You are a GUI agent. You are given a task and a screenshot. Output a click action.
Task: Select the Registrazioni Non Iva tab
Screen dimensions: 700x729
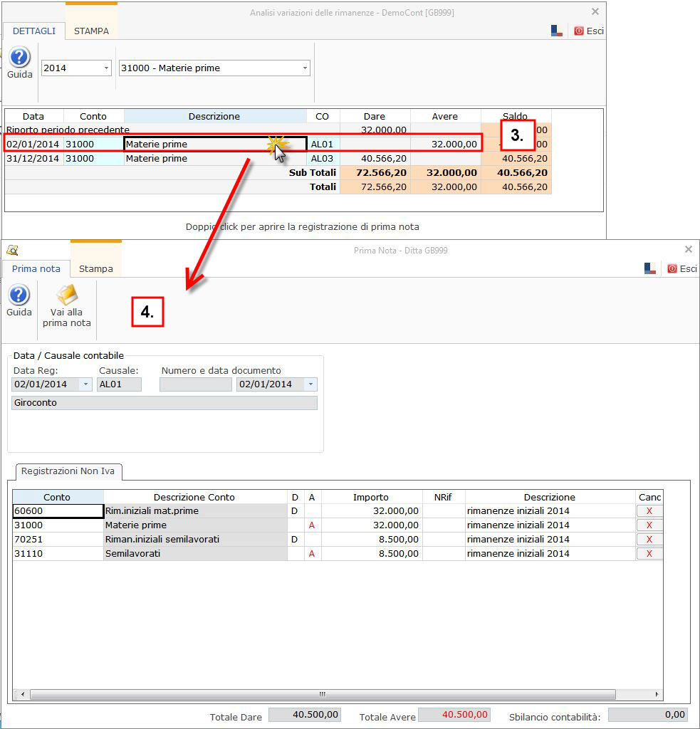(69, 471)
